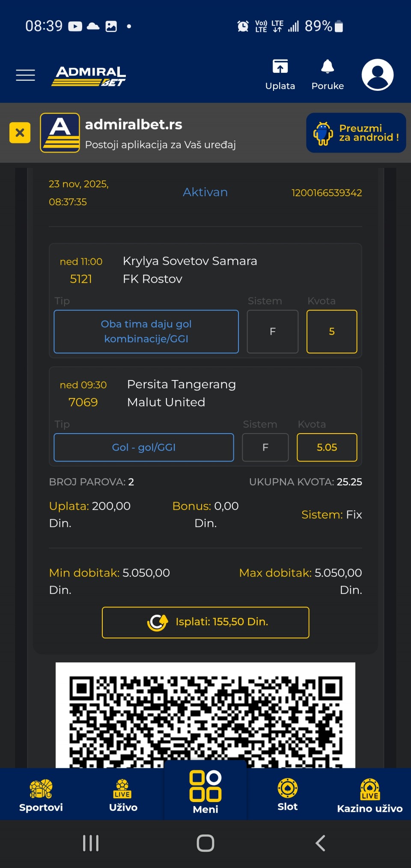Tap the ticket QR code
Image resolution: width=411 pixels, height=868 pixels.
click(x=205, y=715)
